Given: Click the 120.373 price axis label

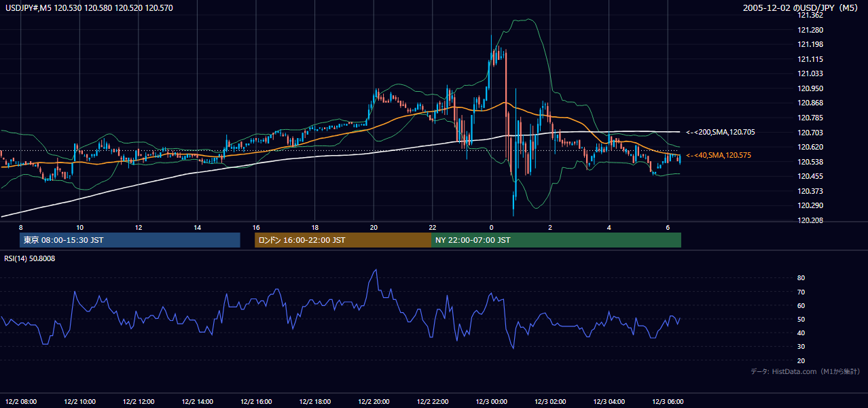Looking at the screenshot, I should click(x=810, y=191).
